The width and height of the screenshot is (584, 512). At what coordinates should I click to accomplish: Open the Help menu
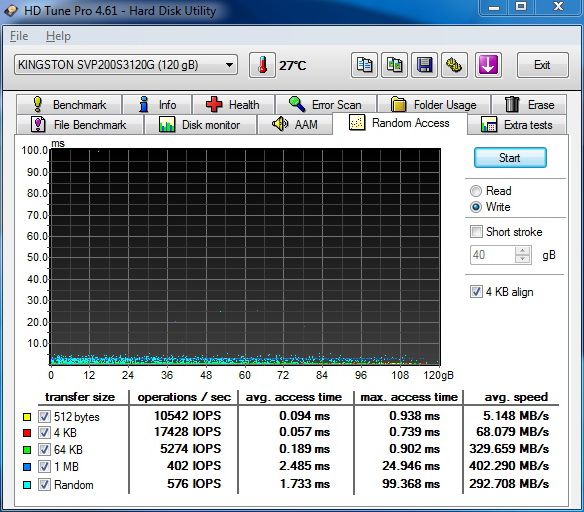click(x=58, y=36)
